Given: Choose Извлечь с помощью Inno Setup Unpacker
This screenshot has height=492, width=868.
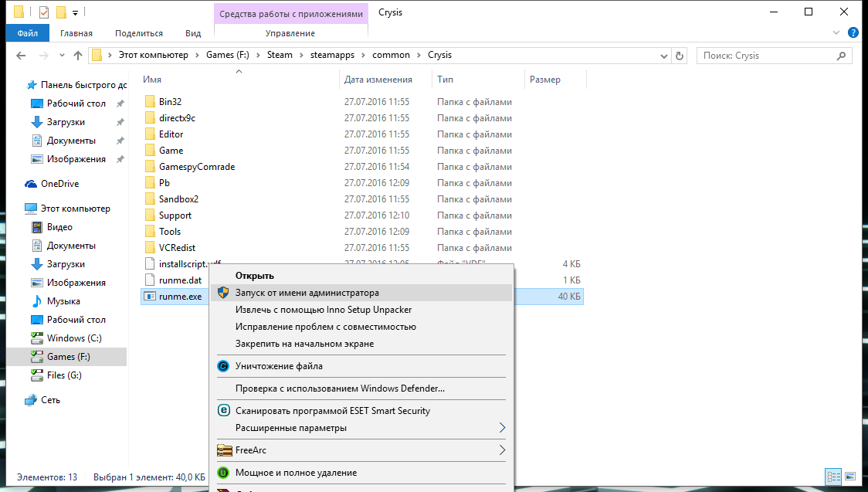Looking at the screenshot, I should pos(361,310).
